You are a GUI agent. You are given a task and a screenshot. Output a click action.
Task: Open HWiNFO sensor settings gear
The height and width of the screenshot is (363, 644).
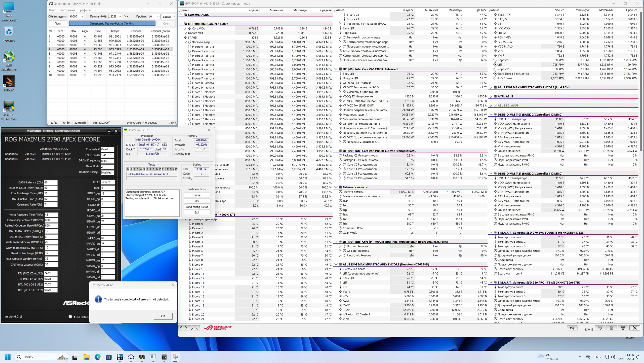(x=623, y=328)
